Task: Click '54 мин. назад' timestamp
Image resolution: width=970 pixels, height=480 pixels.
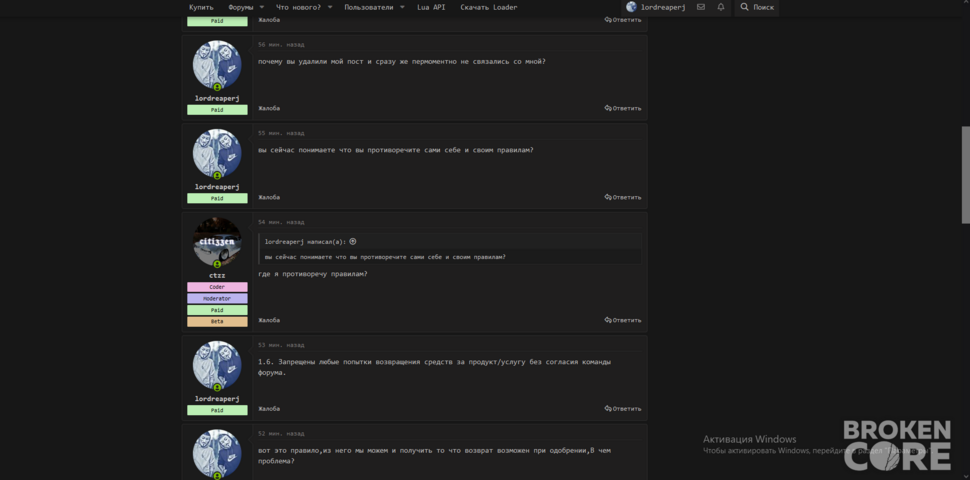Action: [281, 222]
